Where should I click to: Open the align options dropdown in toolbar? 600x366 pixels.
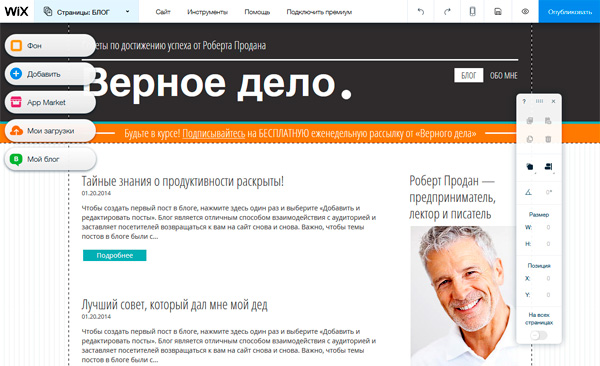[x=548, y=167]
